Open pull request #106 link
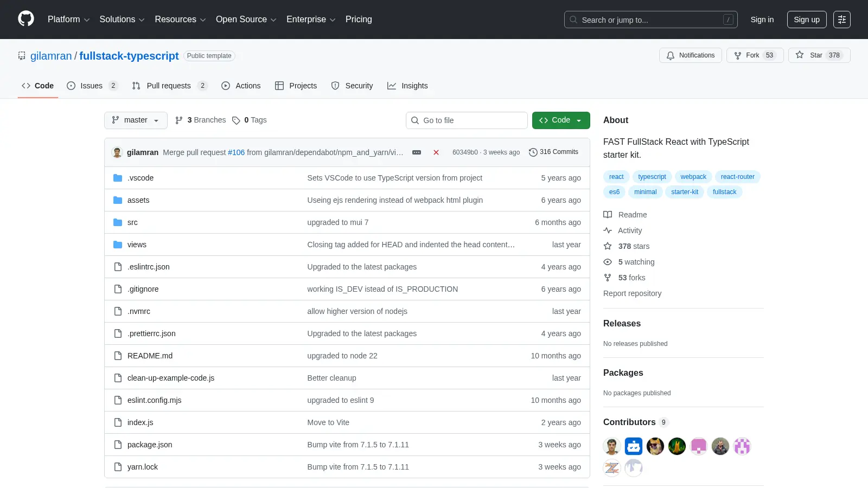 pos(236,152)
